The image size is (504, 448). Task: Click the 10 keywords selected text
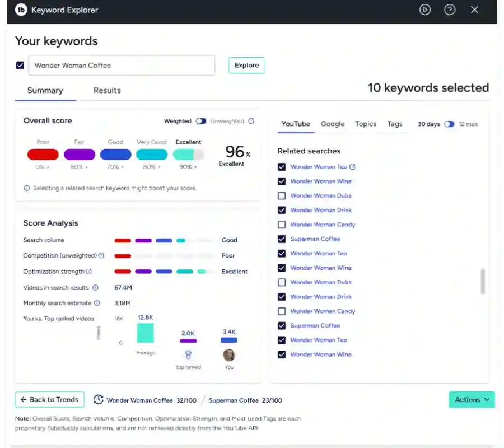click(x=428, y=88)
